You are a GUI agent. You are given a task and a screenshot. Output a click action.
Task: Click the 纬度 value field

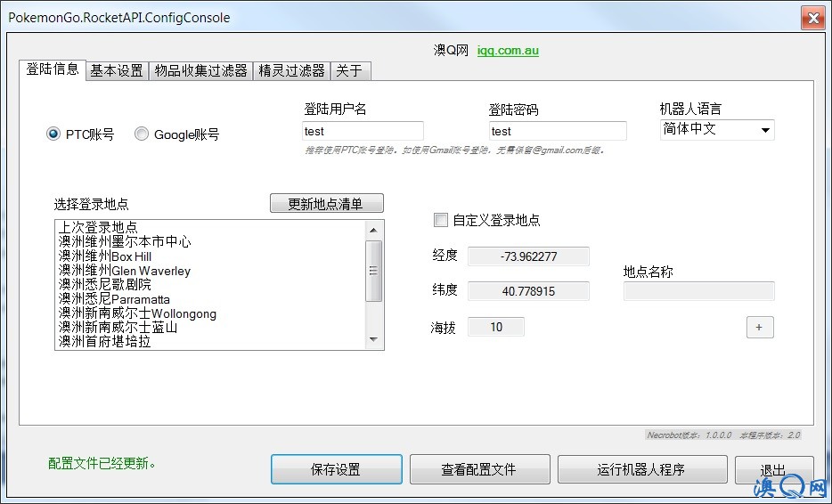(528, 290)
